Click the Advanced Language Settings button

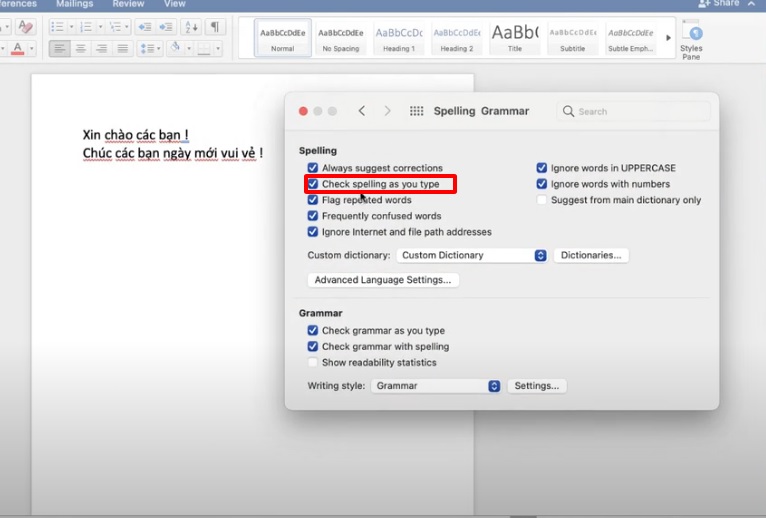[383, 280]
